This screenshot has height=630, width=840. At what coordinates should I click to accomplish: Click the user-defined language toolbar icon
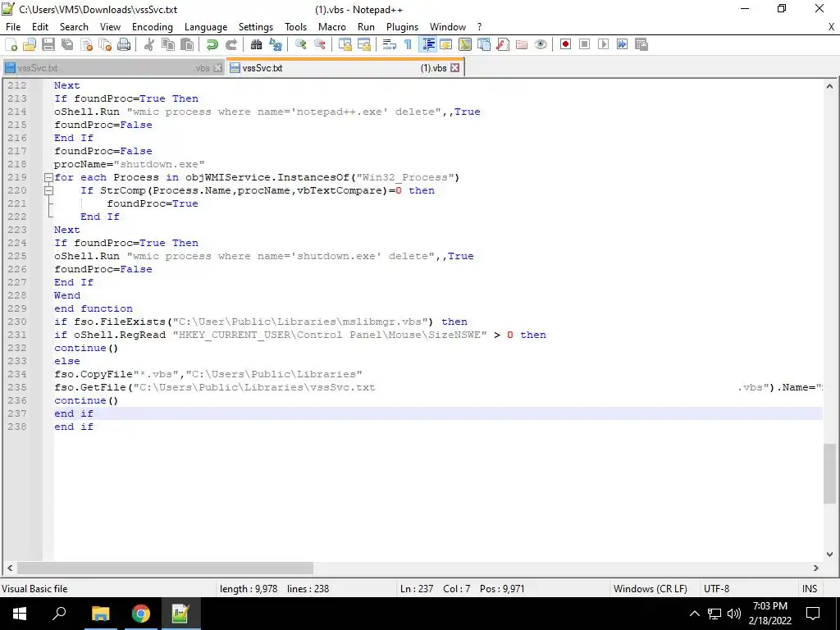point(445,44)
